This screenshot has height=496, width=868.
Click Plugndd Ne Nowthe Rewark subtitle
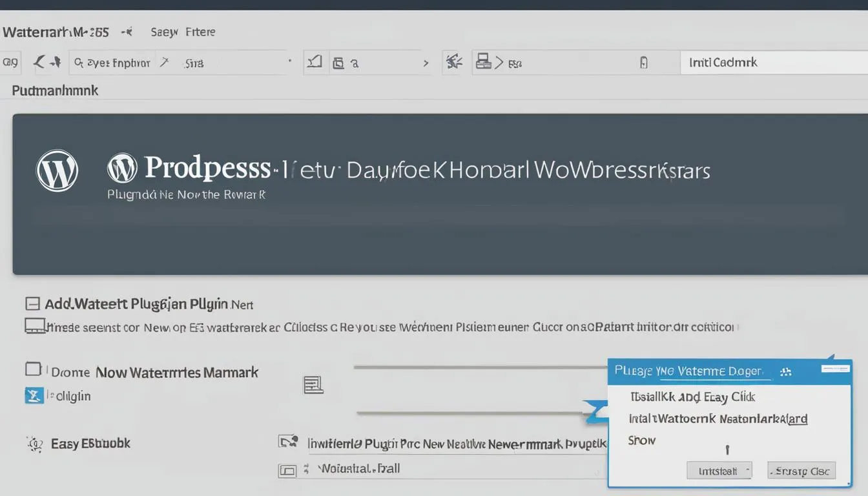pyautogui.click(x=187, y=194)
